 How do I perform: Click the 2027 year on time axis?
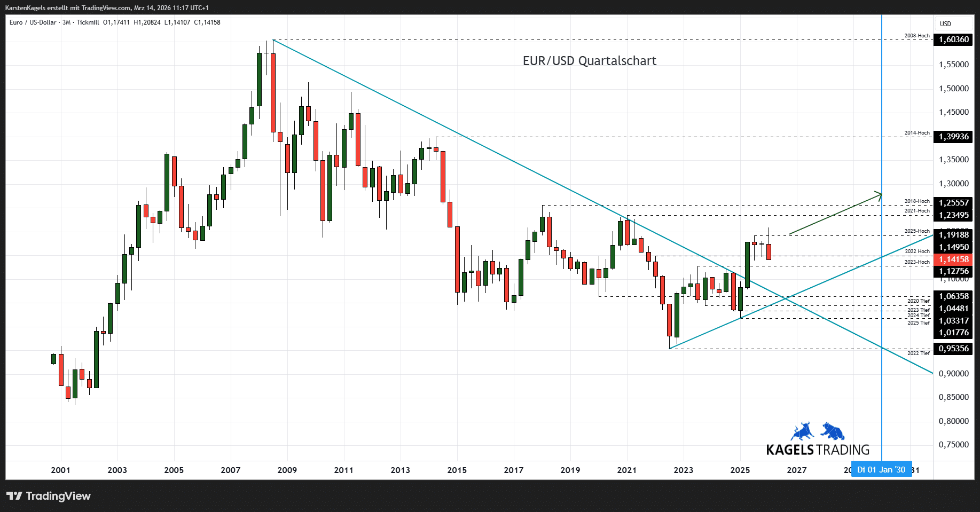796,470
